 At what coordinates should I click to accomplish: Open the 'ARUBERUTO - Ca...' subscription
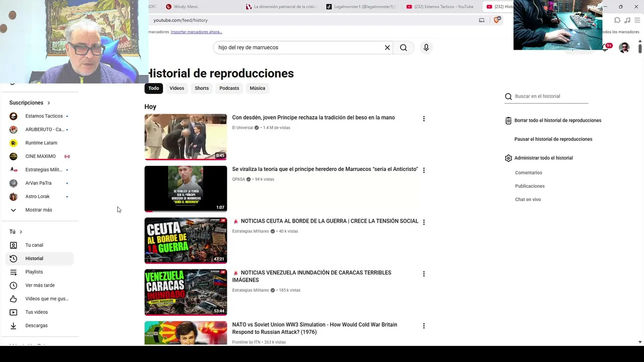point(39,129)
